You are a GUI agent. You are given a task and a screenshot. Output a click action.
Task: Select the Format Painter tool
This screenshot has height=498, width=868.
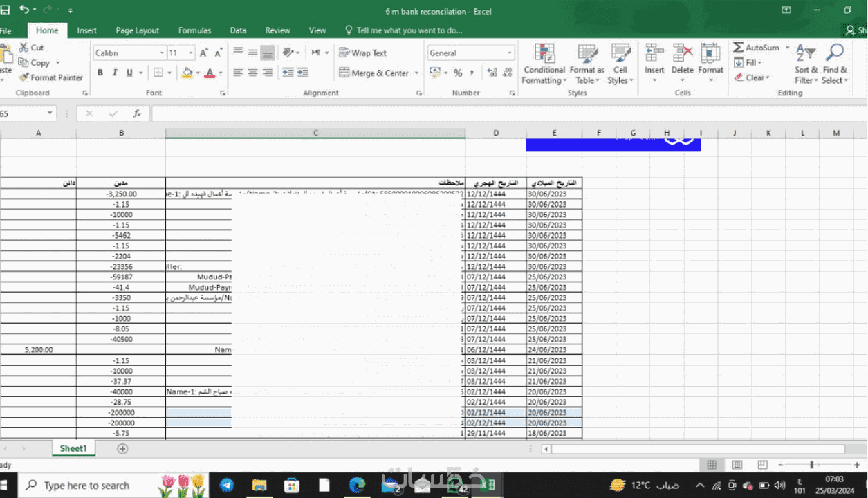[x=50, y=77]
